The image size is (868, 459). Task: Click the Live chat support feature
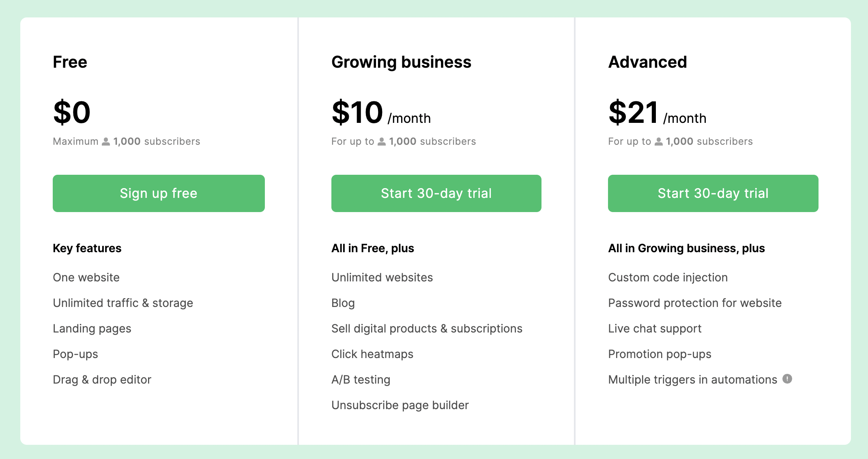tap(655, 328)
